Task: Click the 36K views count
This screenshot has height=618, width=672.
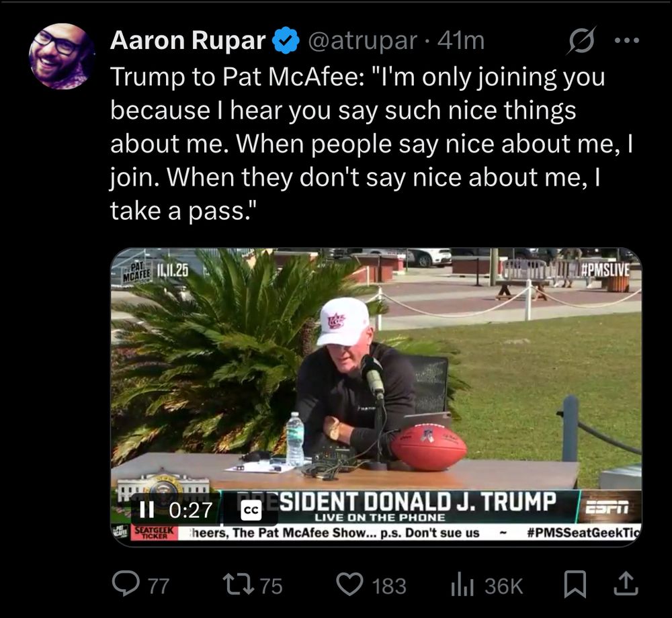Action: 503,586
